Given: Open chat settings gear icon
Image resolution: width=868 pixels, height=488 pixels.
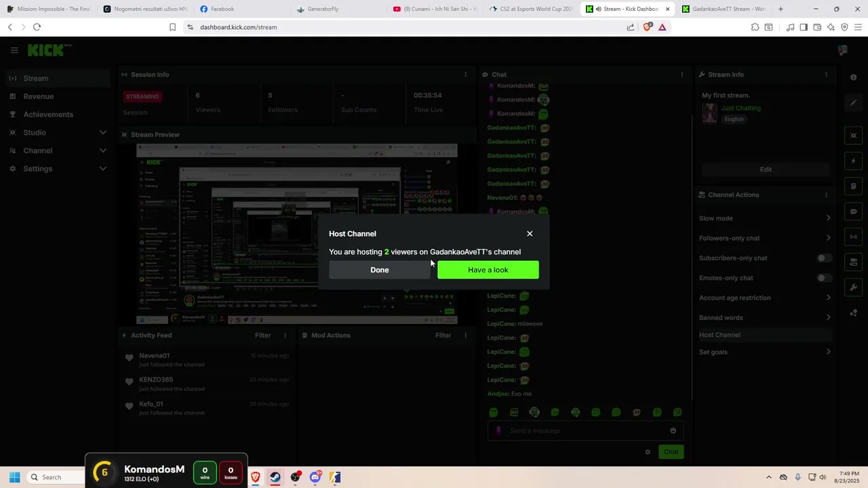Looking at the screenshot, I should (648, 452).
